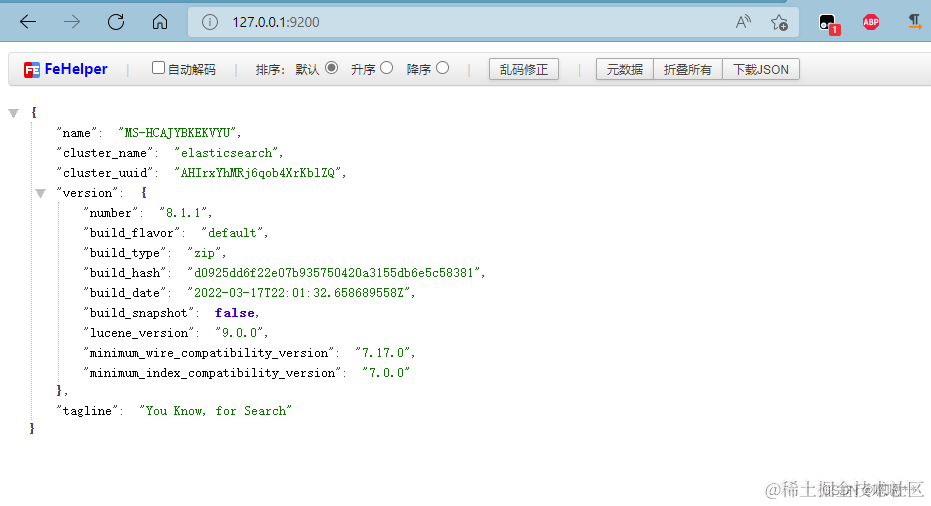Viewport: 931px width, 506px height.
Task: Click the "elasticsearch" cluster name value
Action: [x=226, y=153]
